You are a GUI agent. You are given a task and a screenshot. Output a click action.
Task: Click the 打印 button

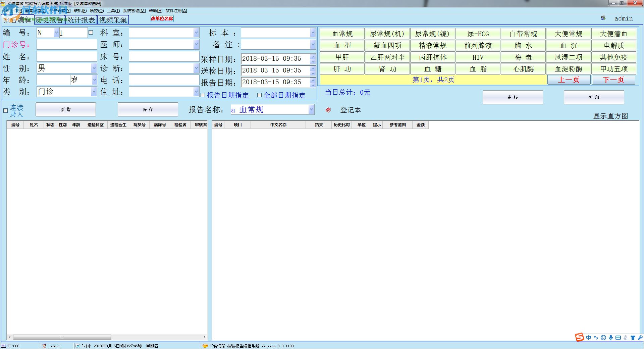(594, 97)
